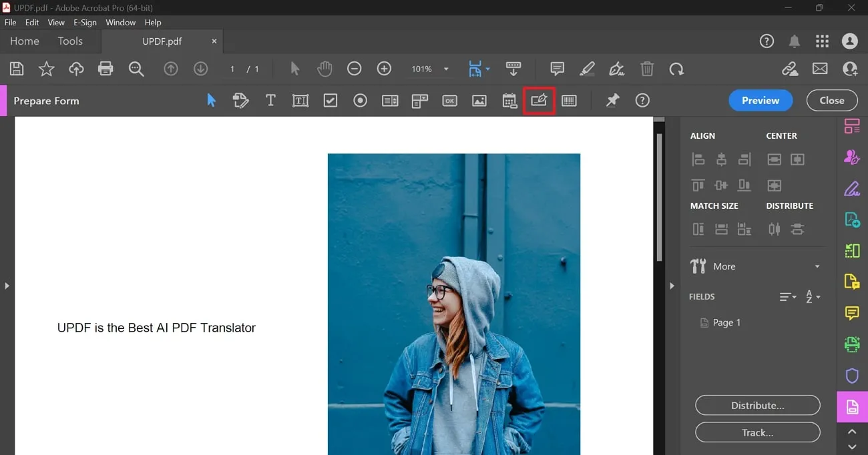The image size is (868, 455).
Task: Open the Fields sort order dropdown
Action: pyautogui.click(x=788, y=296)
